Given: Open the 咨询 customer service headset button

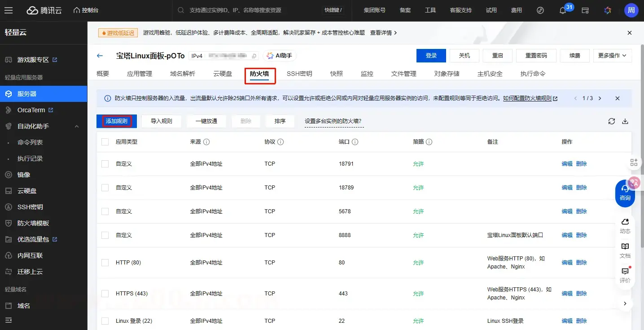Looking at the screenshot, I should [x=625, y=193].
